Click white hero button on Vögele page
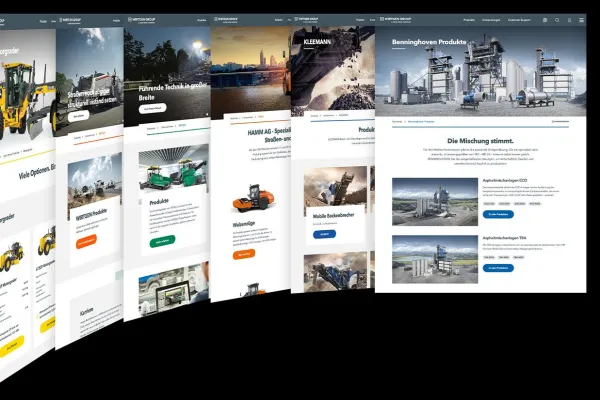The width and height of the screenshot is (600, 400). click(x=152, y=108)
